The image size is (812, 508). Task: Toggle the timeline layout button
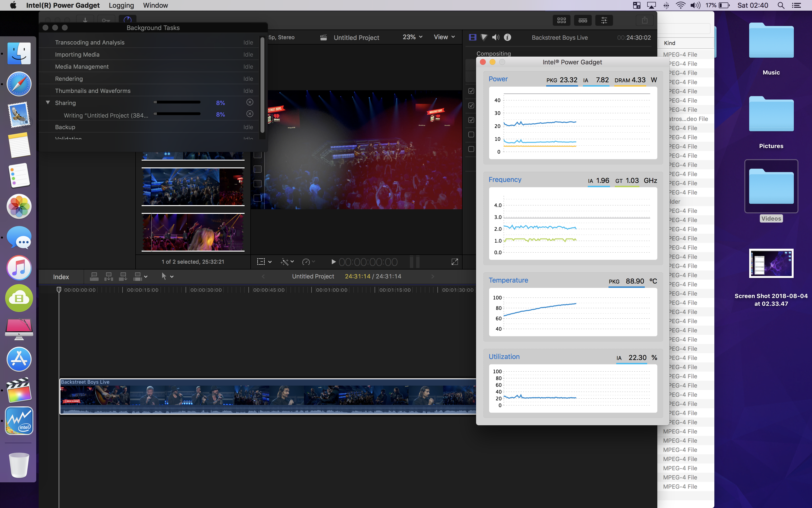coord(583,21)
